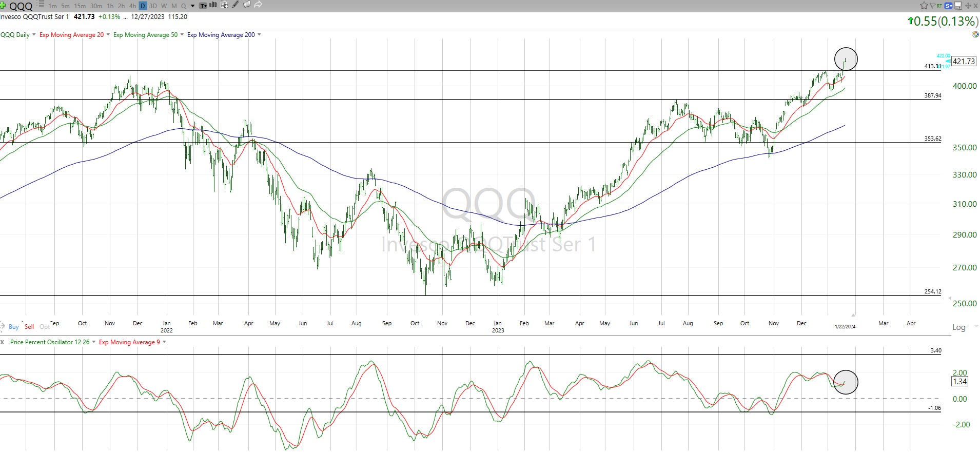
Task: Click the 1.34 oscillator value label
Action: point(959,382)
